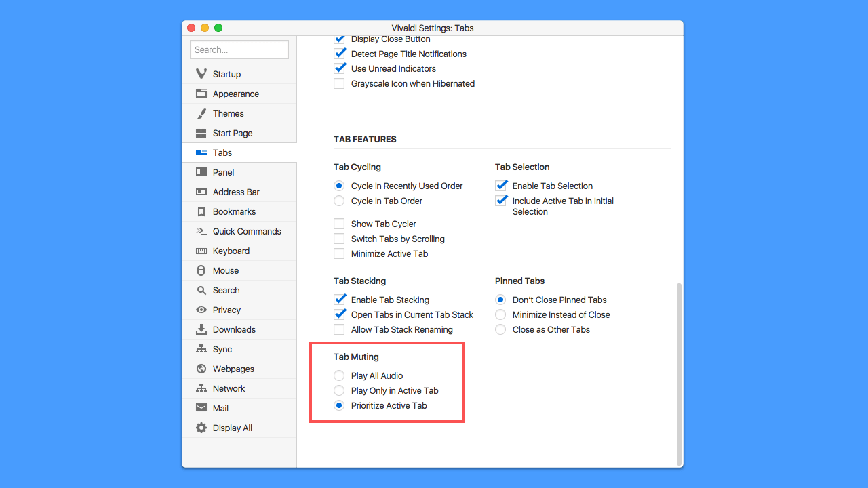868x488 pixels.
Task: Select Cycle in Tab Order
Action: (x=339, y=201)
